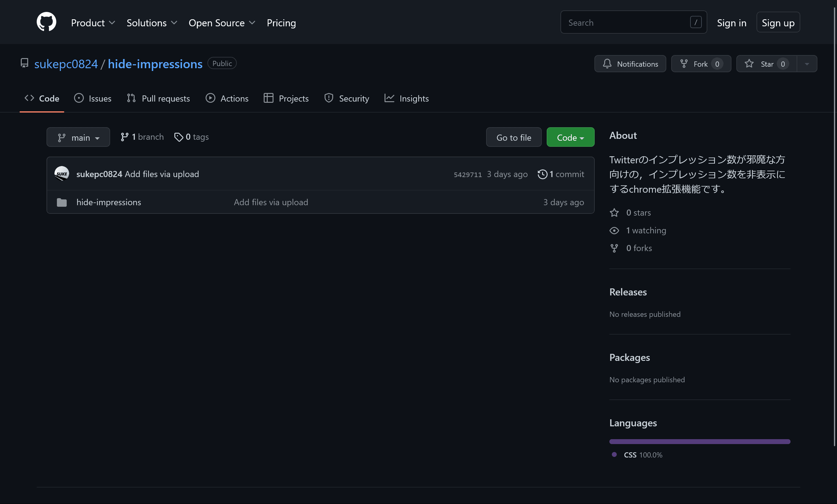Screen dimensions: 837x504
Task: Open the star lists dropdown arrow
Action: click(807, 64)
